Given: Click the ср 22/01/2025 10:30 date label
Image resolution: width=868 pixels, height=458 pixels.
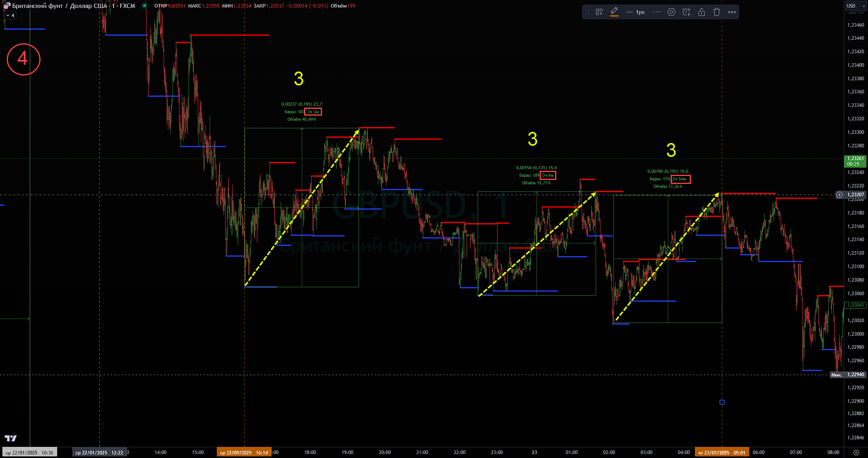Looking at the screenshot, I should pyautogui.click(x=29, y=452).
